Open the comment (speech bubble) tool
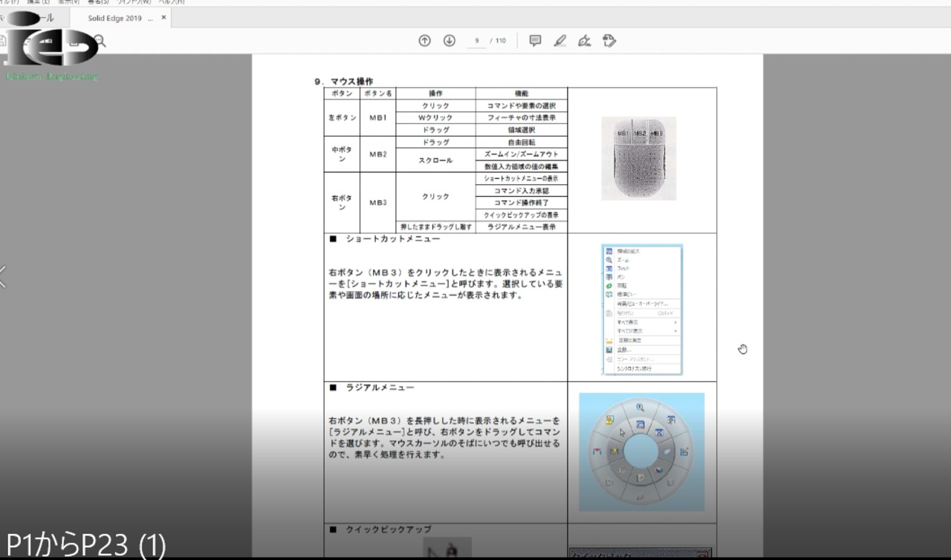Image resolution: width=951 pixels, height=560 pixels. click(x=535, y=41)
